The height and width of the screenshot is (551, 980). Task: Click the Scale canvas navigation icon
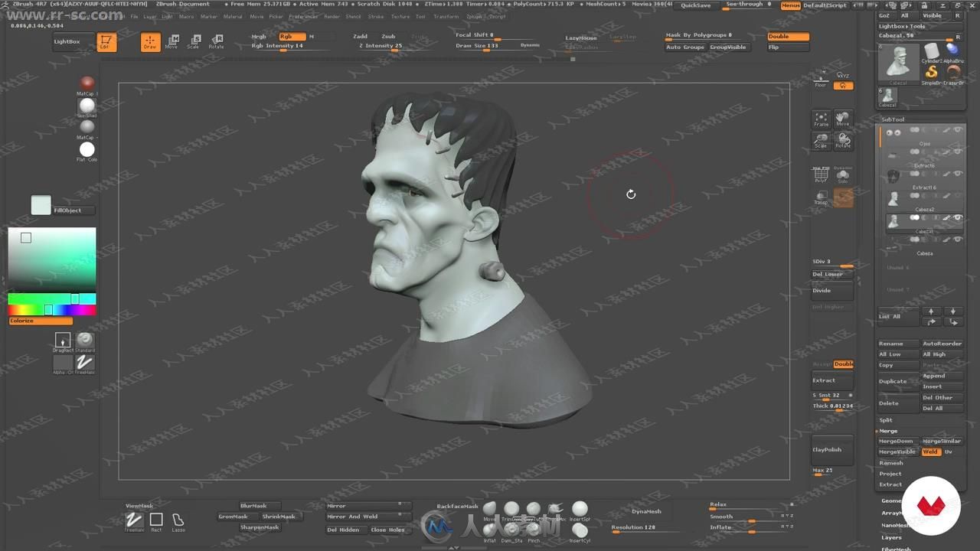pos(821,141)
